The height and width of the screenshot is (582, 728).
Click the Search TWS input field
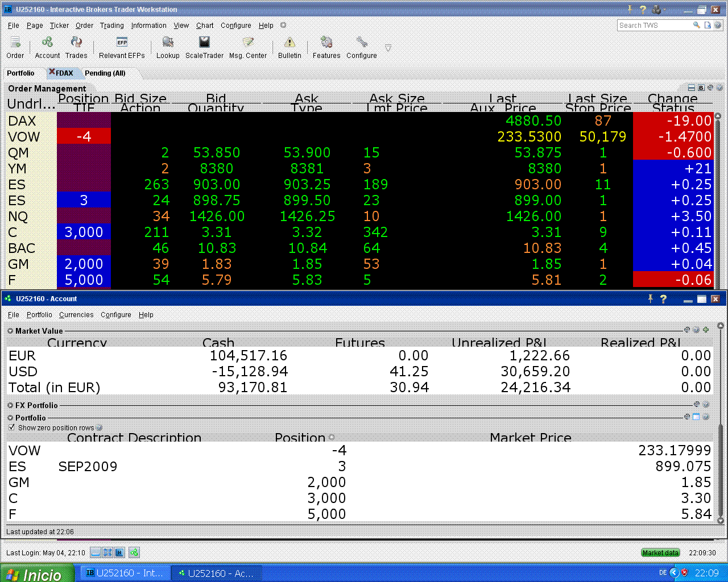(x=654, y=26)
